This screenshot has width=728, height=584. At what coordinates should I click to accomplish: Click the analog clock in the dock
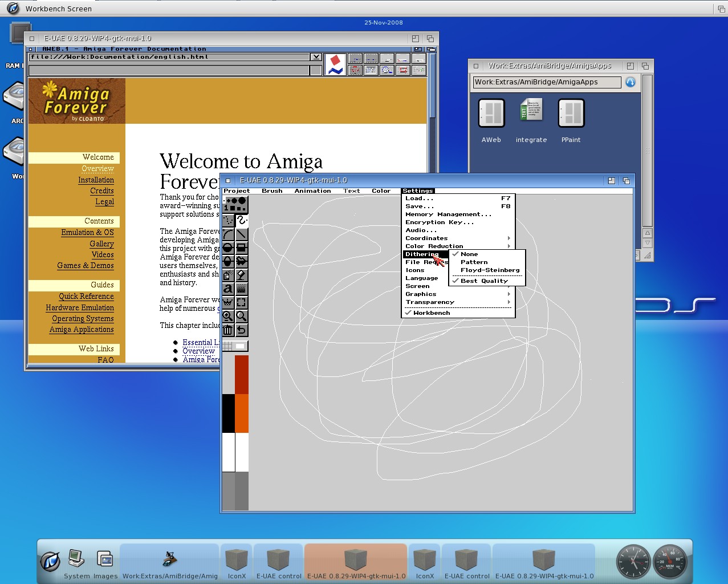pyautogui.click(x=633, y=561)
